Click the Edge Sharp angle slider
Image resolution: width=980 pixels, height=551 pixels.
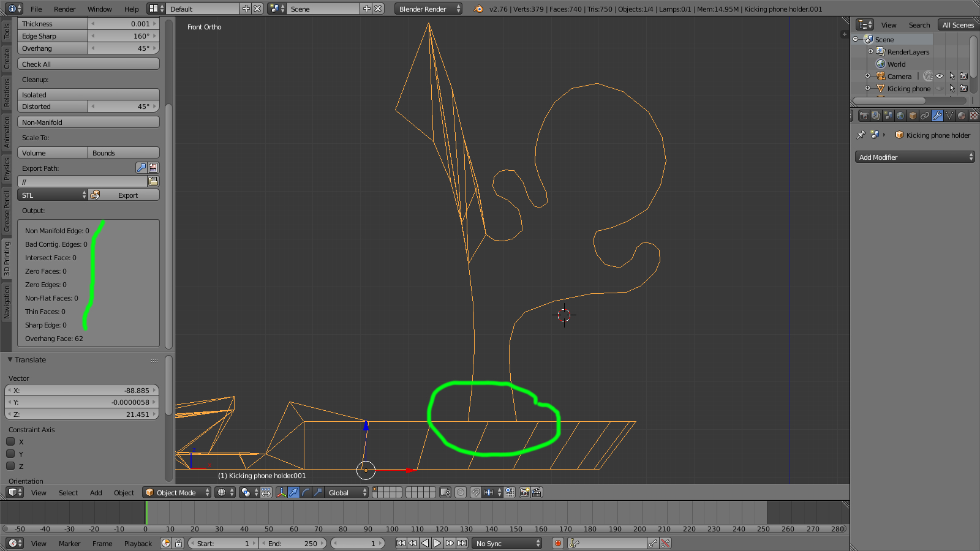click(x=124, y=36)
